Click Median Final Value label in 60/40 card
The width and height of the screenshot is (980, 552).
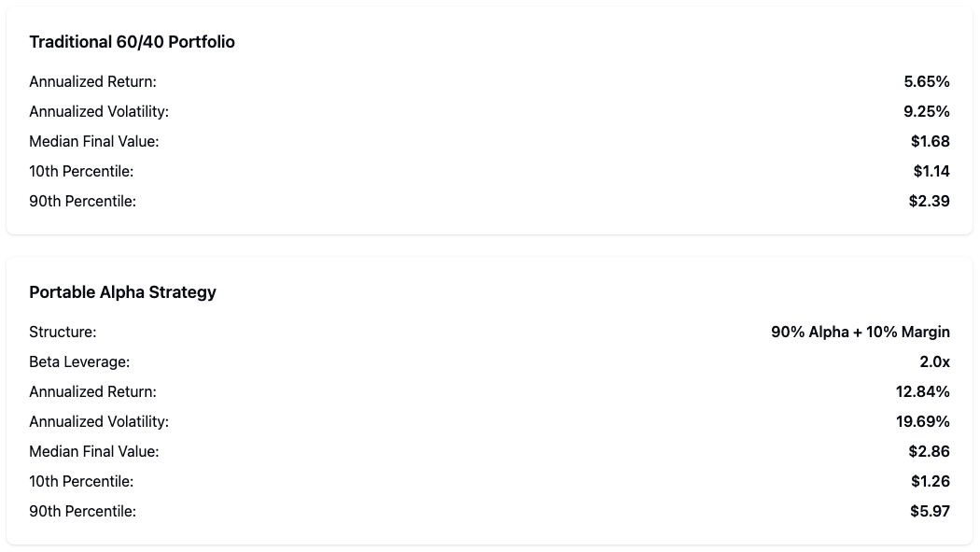point(94,141)
